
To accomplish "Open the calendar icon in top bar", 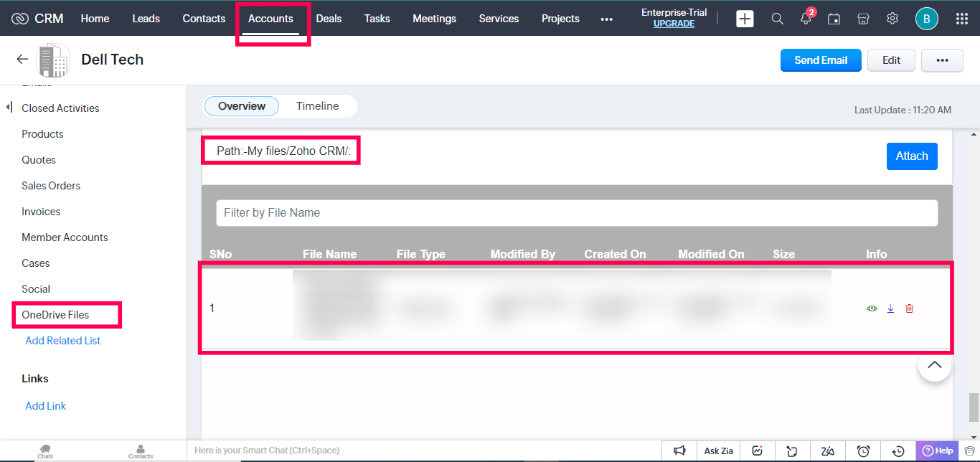I will click(x=834, y=19).
